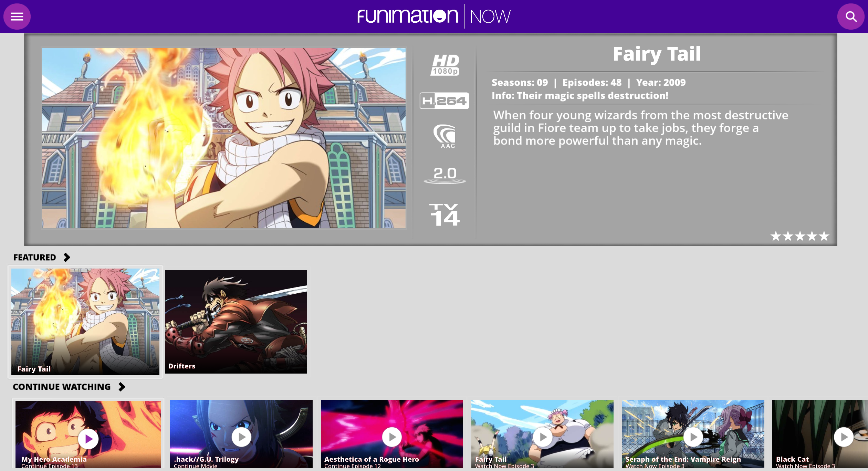Open the hamburger menu
Viewport: 868px width, 471px height.
tap(17, 17)
